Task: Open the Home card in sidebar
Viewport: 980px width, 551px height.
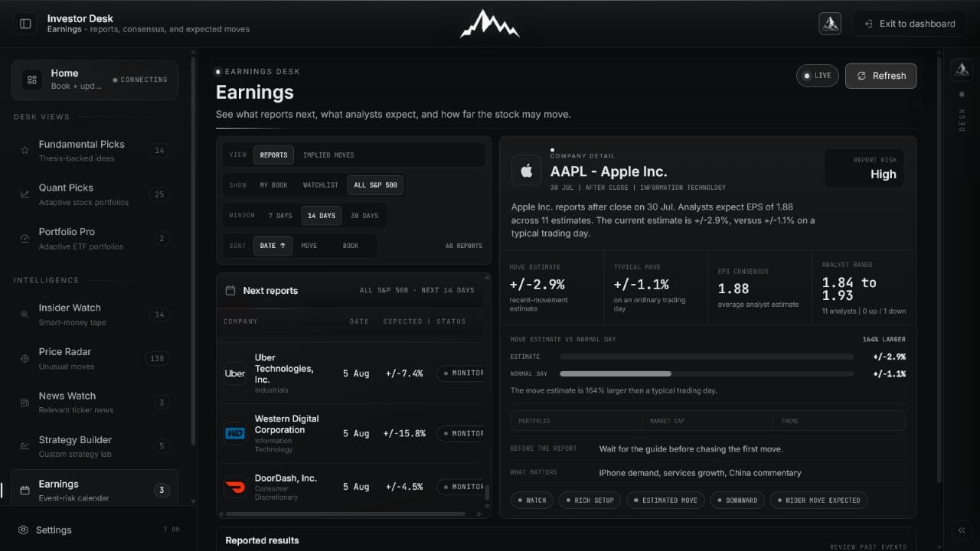Action: pyautogui.click(x=94, y=80)
